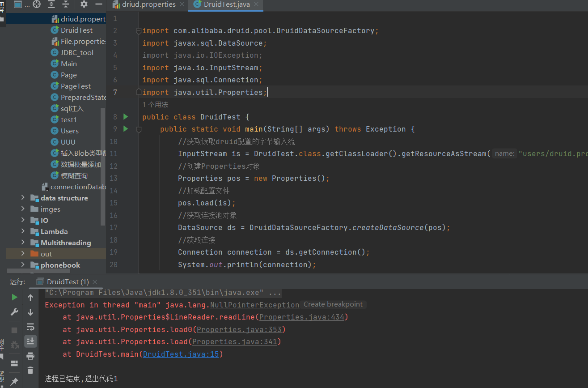Open Properties.java:353 stack trace link

pyautogui.click(x=239, y=329)
